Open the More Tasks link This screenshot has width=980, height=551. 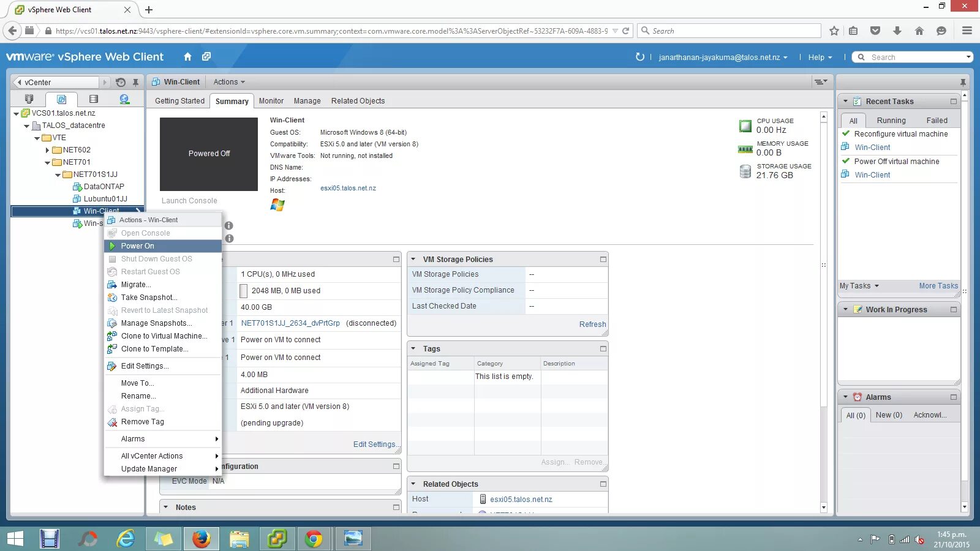click(938, 286)
